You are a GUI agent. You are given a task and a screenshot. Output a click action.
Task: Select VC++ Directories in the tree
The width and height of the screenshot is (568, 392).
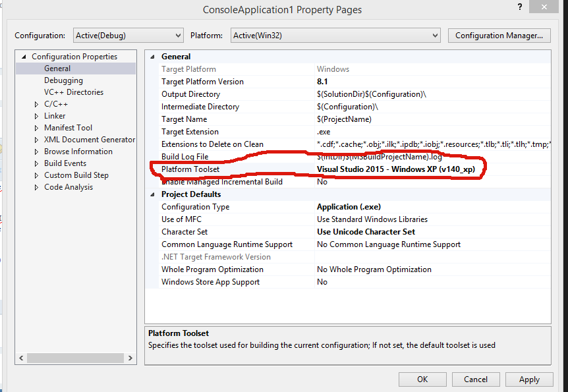coord(73,92)
